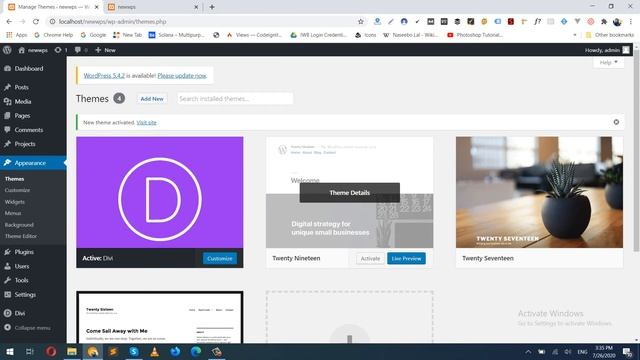Viewport: 640px width, 360px height.
Task: Open the Divi theme thumbnail
Action: (160, 192)
